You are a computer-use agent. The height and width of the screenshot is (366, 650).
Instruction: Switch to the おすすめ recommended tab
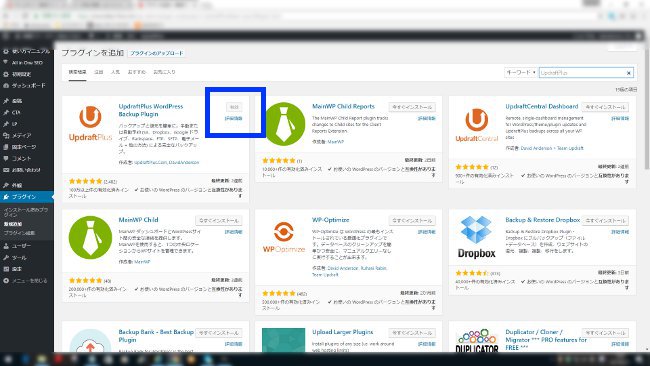click(x=136, y=72)
